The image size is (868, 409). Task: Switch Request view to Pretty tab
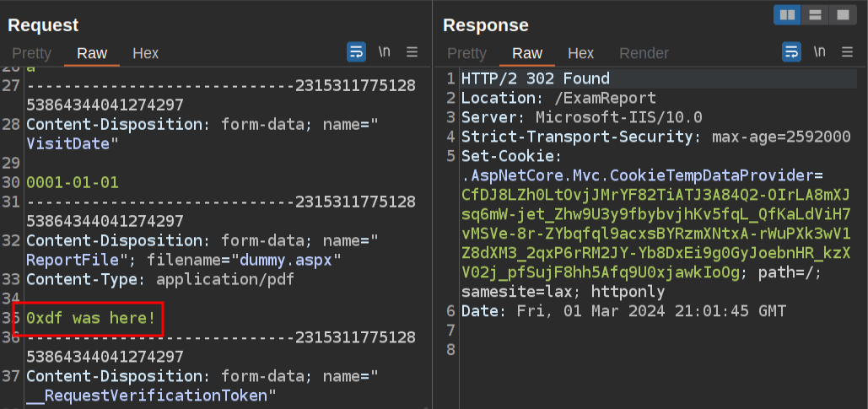[31, 53]
